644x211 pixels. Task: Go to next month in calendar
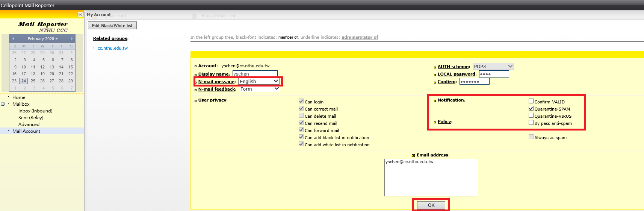coord(71,39)
